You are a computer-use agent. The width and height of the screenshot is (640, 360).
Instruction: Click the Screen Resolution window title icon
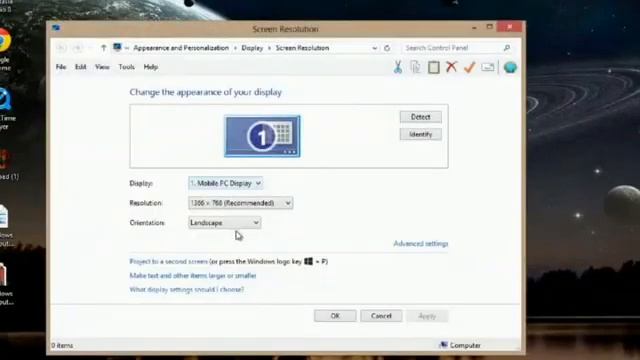[x=56, y=28]
